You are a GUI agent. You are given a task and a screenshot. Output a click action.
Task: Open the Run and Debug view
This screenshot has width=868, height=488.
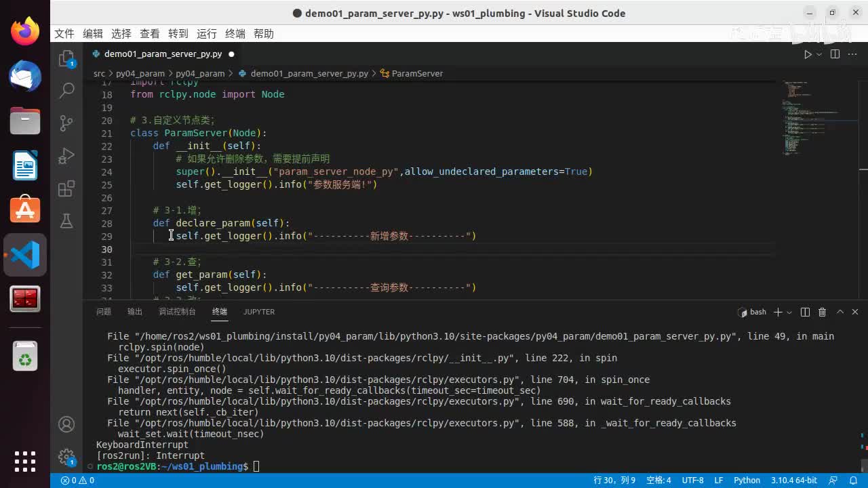pos(66,156)
